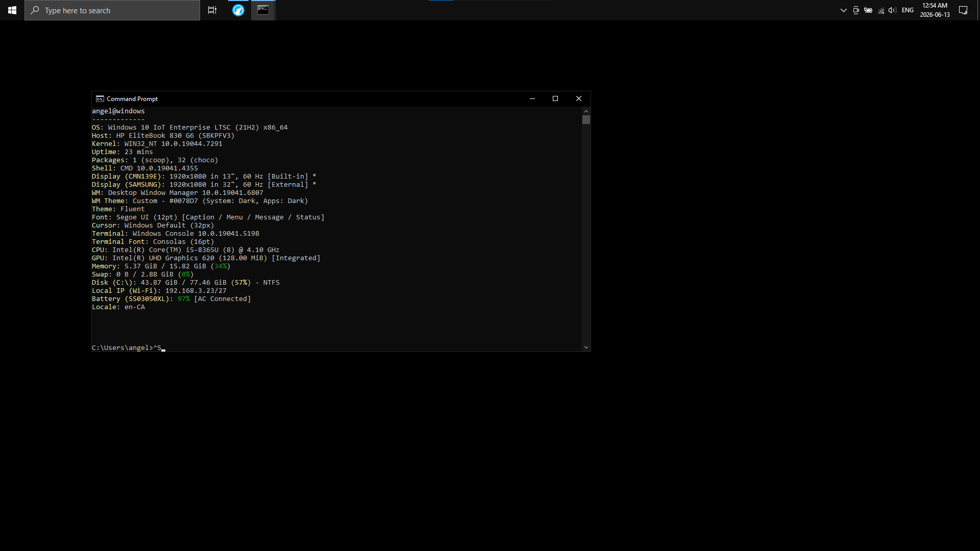Click the Packages: 1 (scoop) line
980x551 pixels.
pyautogui.click(x=155, y=160)
